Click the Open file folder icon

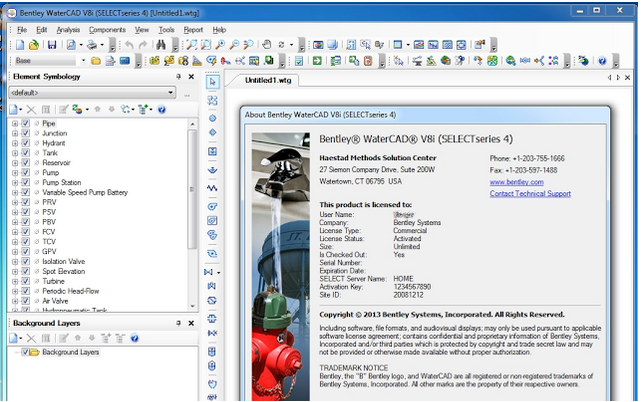click(34, 45)
